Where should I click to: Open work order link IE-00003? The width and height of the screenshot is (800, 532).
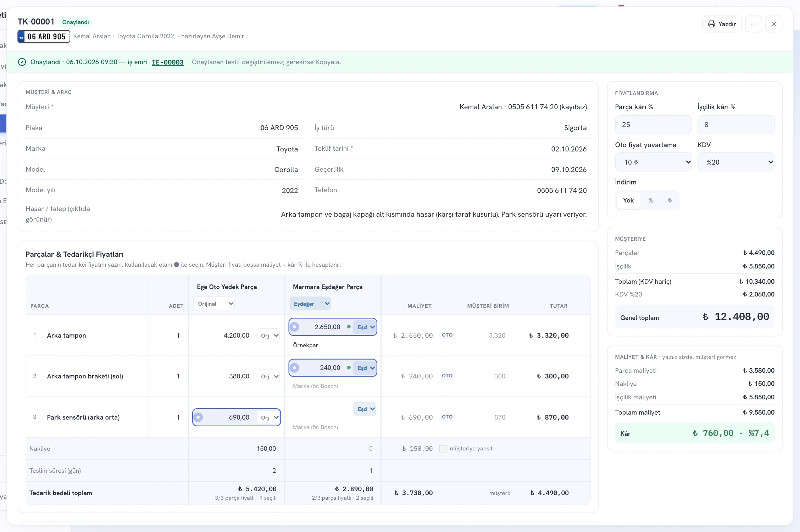click(x=167, y=62)
